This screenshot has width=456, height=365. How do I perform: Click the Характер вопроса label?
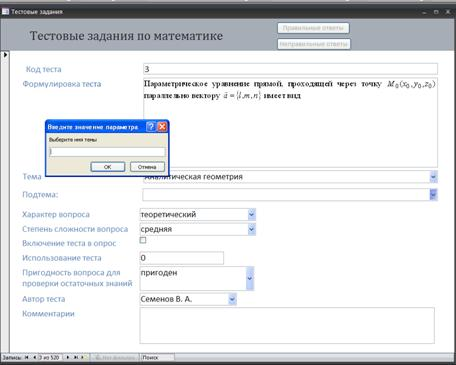(56, 214)
